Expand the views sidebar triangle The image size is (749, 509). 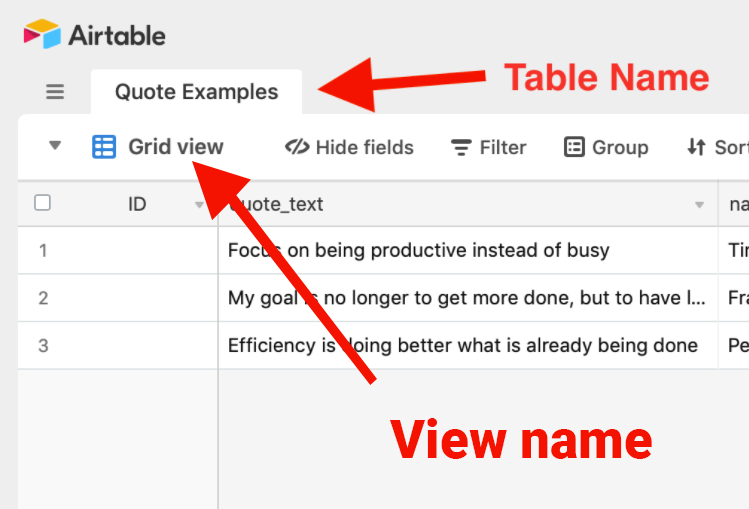pyautogui.click(x=55, y=146)
